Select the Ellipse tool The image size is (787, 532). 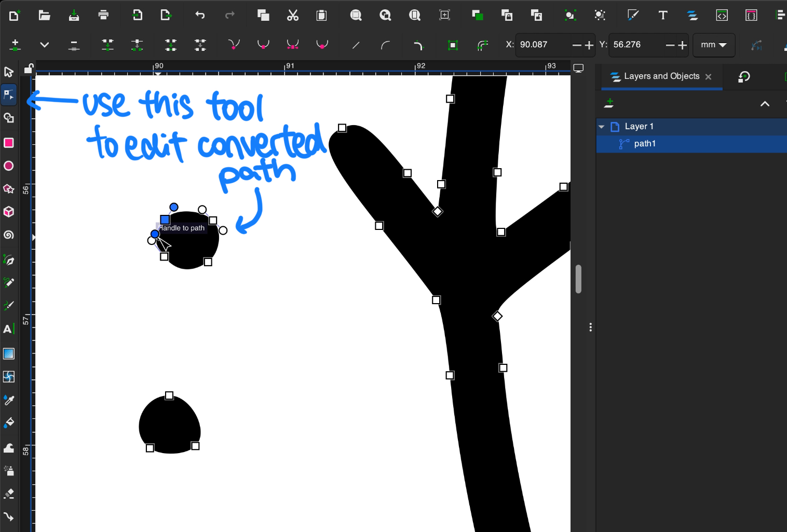pos(9,166)
